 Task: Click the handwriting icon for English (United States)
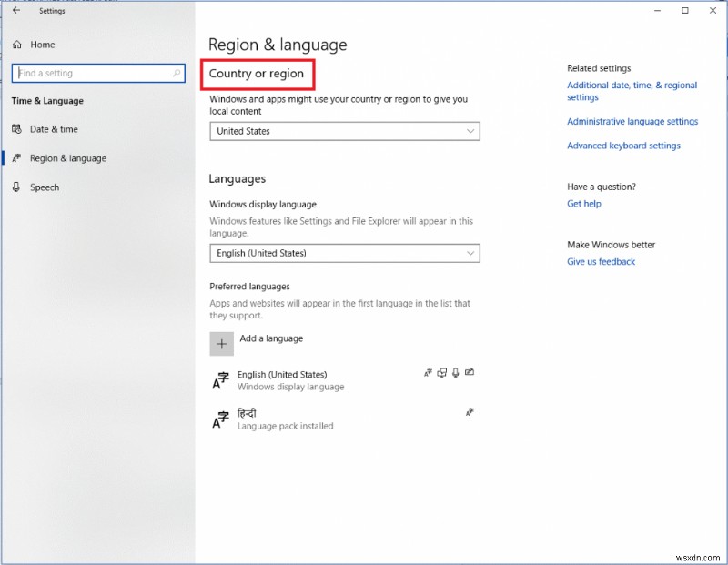click(x=470, y=373)
